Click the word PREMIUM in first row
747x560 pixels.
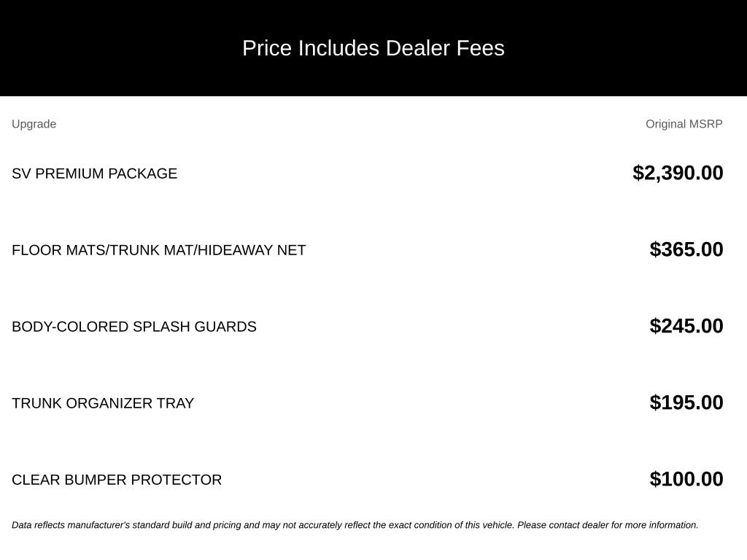click(69, 174)
